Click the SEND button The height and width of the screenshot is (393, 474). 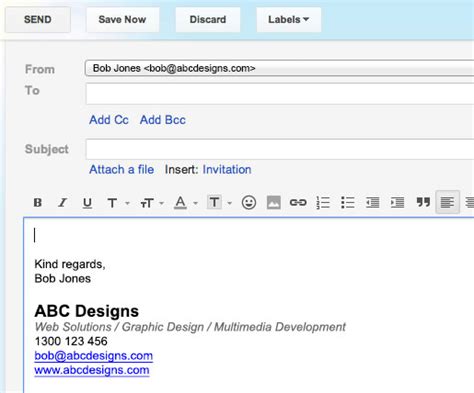click(38, 20)
